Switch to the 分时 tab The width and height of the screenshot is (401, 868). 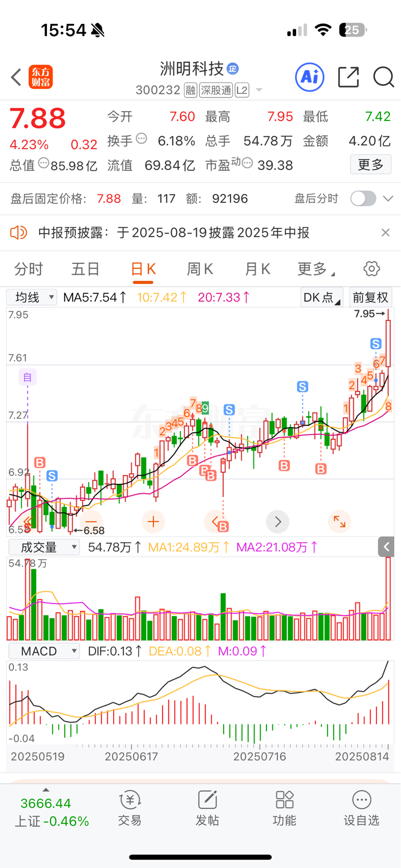(x=28, y=269)
